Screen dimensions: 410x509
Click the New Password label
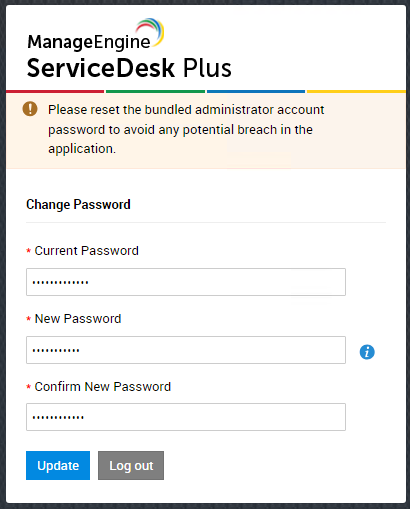coord(78,319)
